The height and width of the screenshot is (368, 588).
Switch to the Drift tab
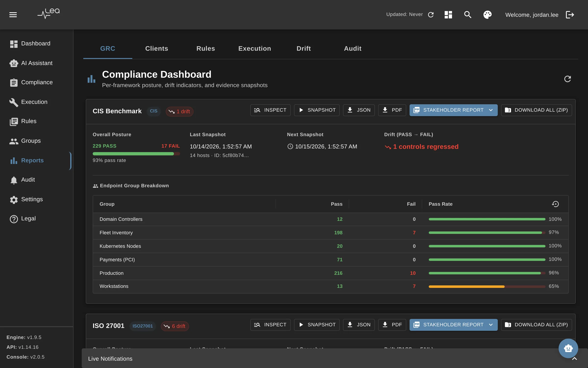click(304, 49)
